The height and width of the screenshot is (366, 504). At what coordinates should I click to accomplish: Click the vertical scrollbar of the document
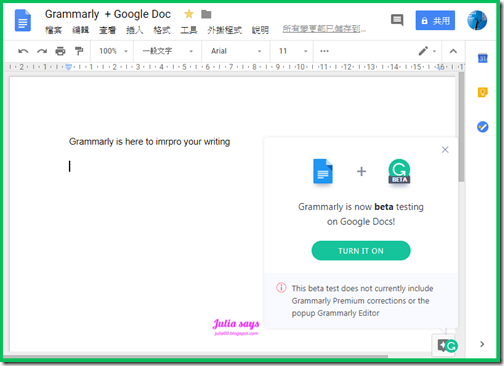pos(461,127)
